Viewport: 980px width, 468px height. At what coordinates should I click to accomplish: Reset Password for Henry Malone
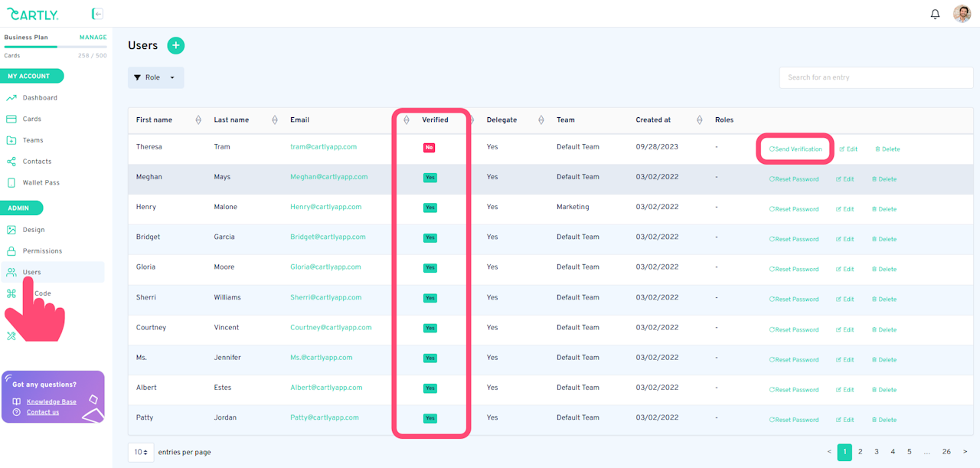(794, 209)
